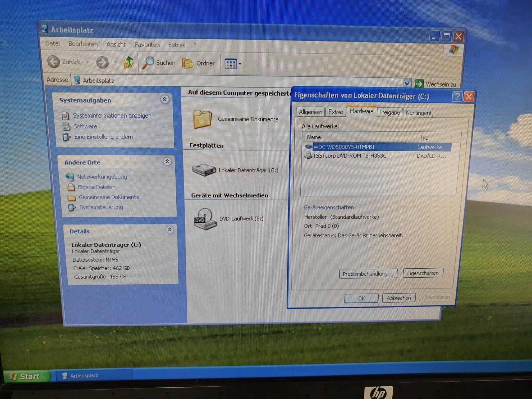Click the Windows Start button
This screenshot has width=532, height=399.
pyautogui.click(x=25, y=376)
